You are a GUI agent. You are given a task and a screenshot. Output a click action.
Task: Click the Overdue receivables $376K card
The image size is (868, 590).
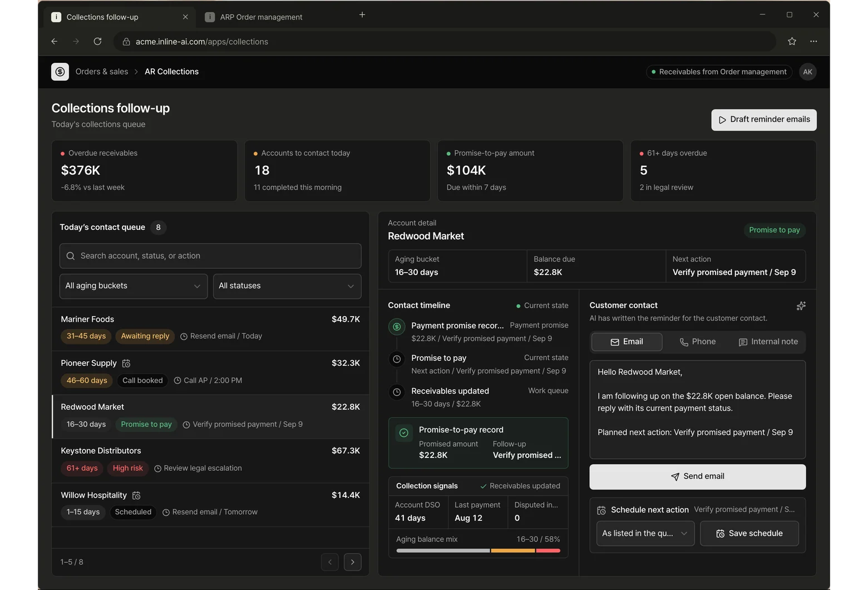(x=145, y=171)
